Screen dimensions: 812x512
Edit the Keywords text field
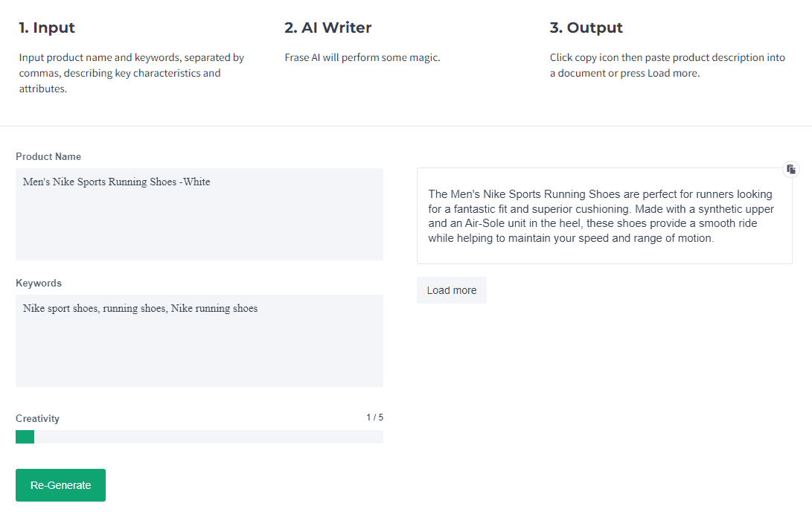coord(199,341)
